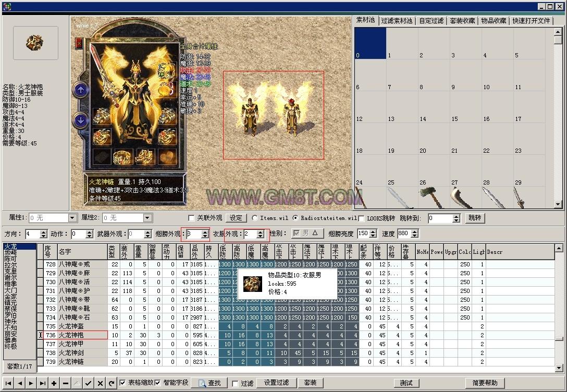Select the Items.wil radio option
The image size is (567, 392).
pos(255,218)
